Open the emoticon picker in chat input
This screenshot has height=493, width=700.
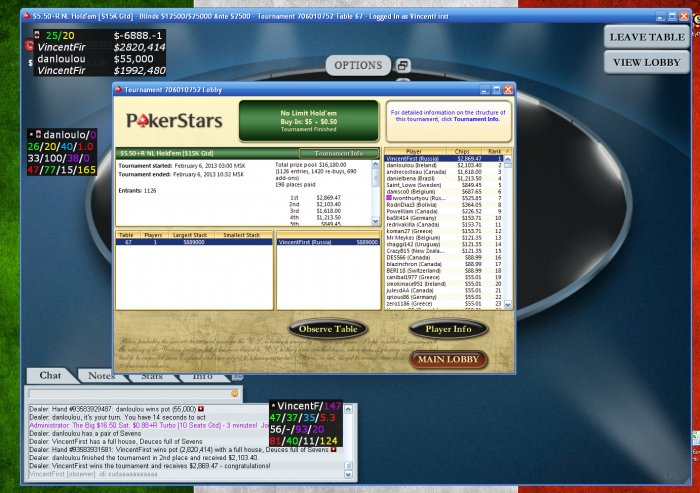coord(234,393)
